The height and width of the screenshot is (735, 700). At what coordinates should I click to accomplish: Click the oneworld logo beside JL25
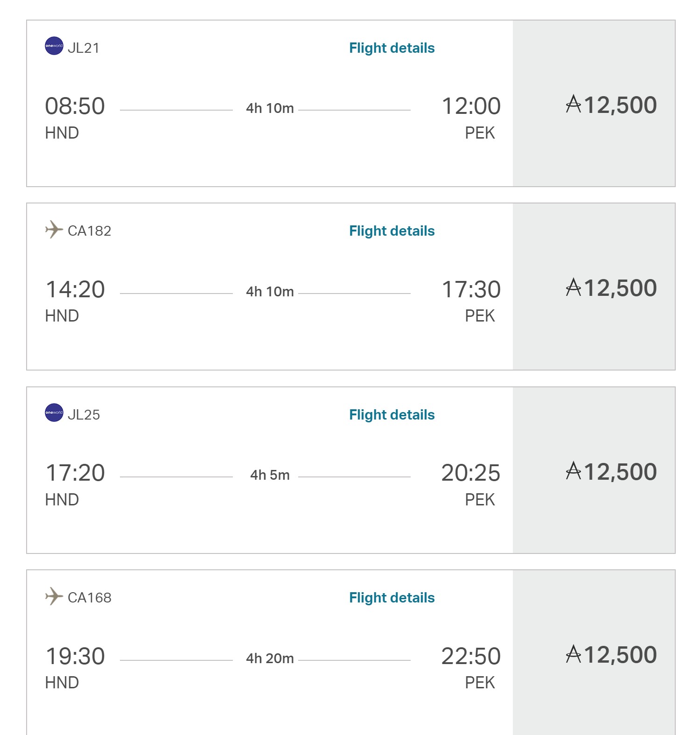pos(54,413)
